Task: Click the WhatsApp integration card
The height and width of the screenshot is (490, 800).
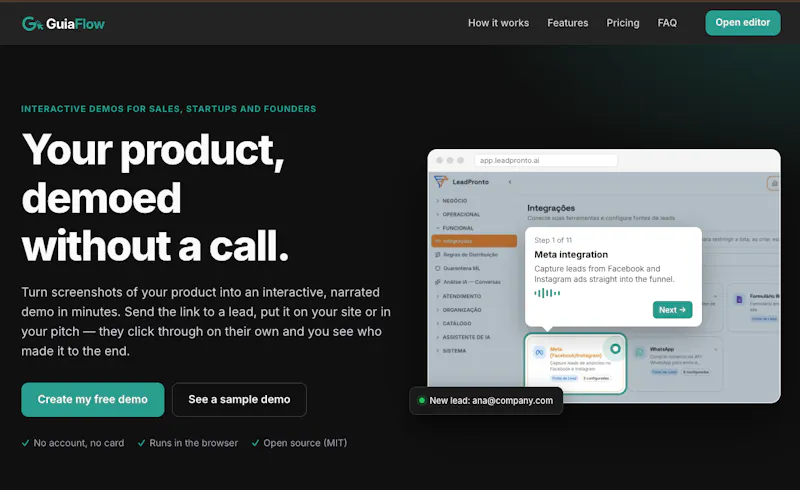Action: tap(676, 364)
